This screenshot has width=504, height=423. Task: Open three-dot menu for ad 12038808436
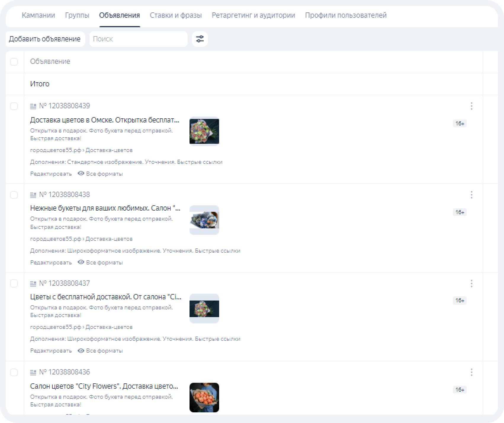(471, 372)
